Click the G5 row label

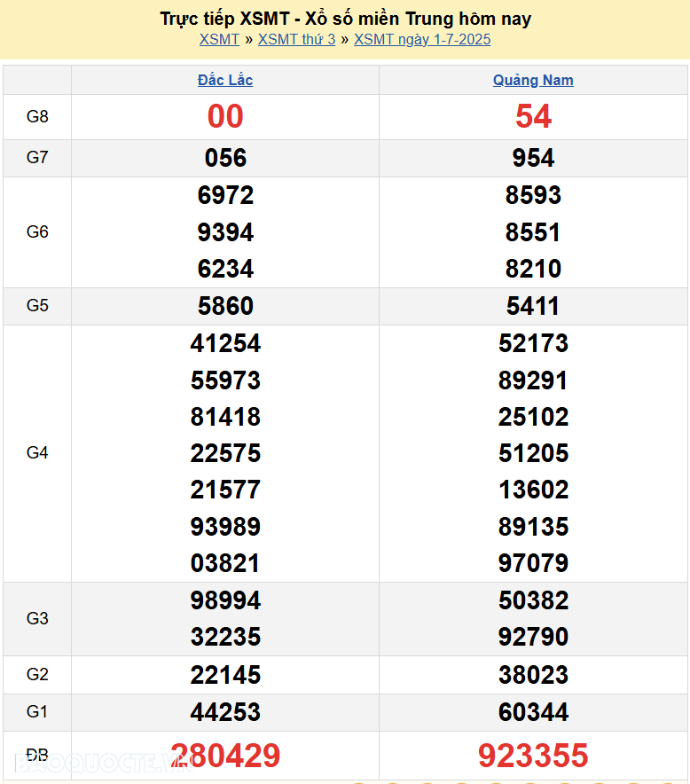pyautogui.click(x=37, y=305)
